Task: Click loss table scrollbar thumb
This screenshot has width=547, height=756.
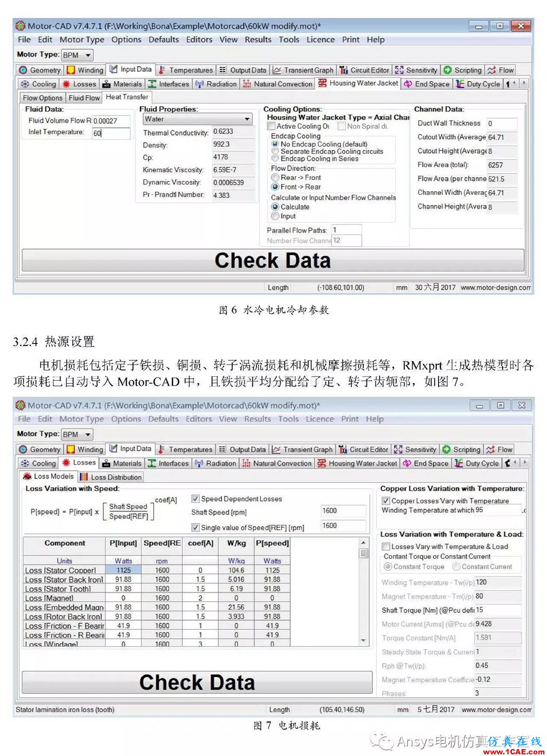Action: [363, 553]
